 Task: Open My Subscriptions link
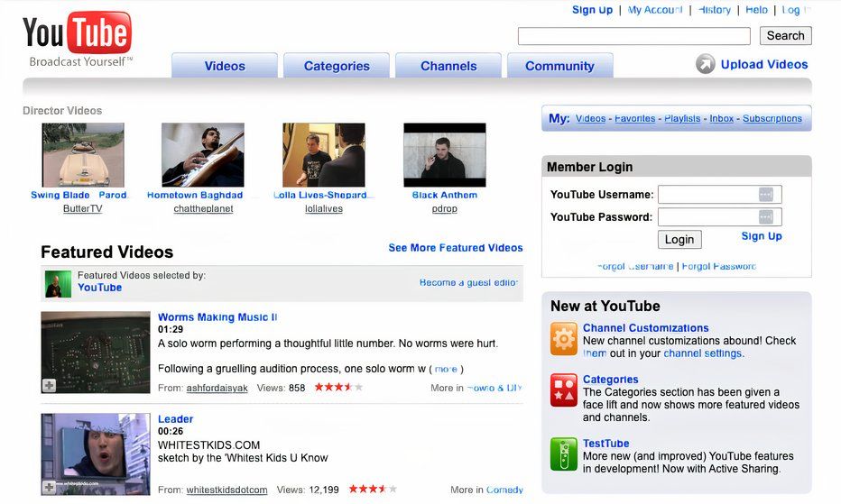(772, 118)
